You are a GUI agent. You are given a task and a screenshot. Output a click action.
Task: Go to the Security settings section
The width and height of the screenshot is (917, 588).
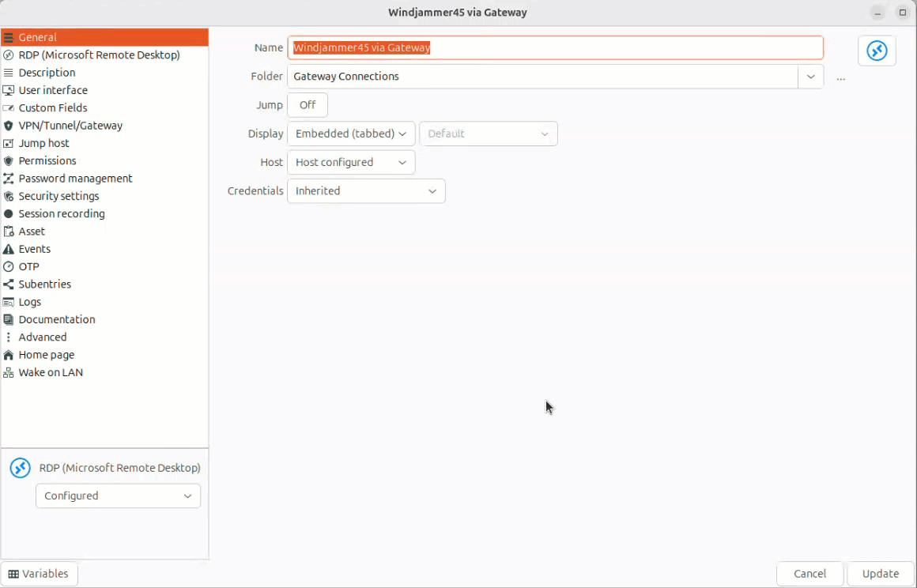pyautogui.click(x=58, y=196)
